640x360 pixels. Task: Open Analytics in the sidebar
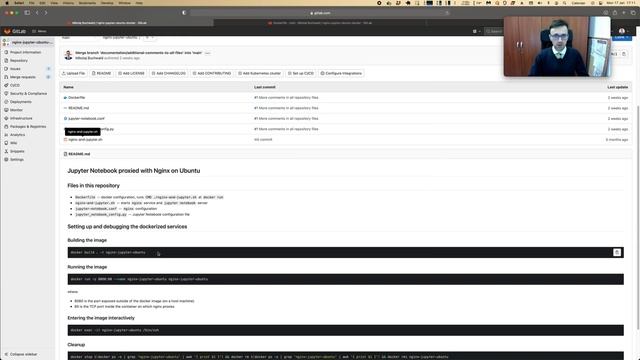click(18, 135)
